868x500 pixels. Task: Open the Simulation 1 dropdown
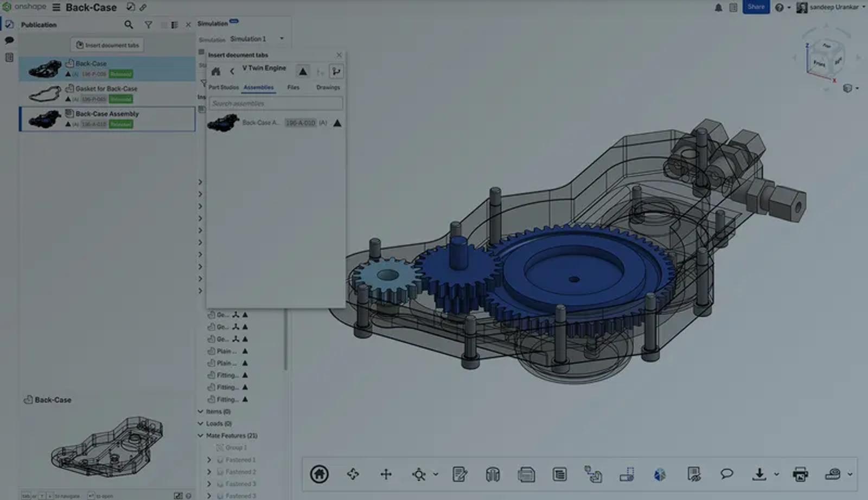pyautogui.click(x=282, y=39)
